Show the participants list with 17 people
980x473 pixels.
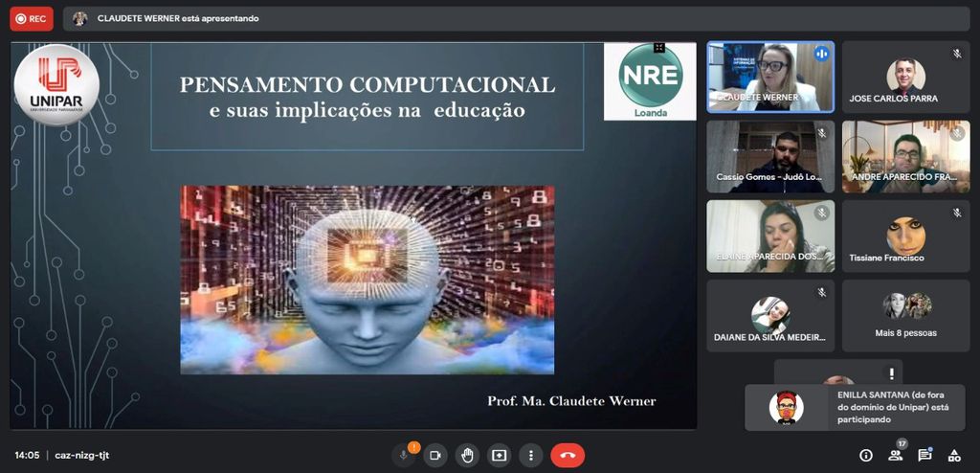click(896, 456)
